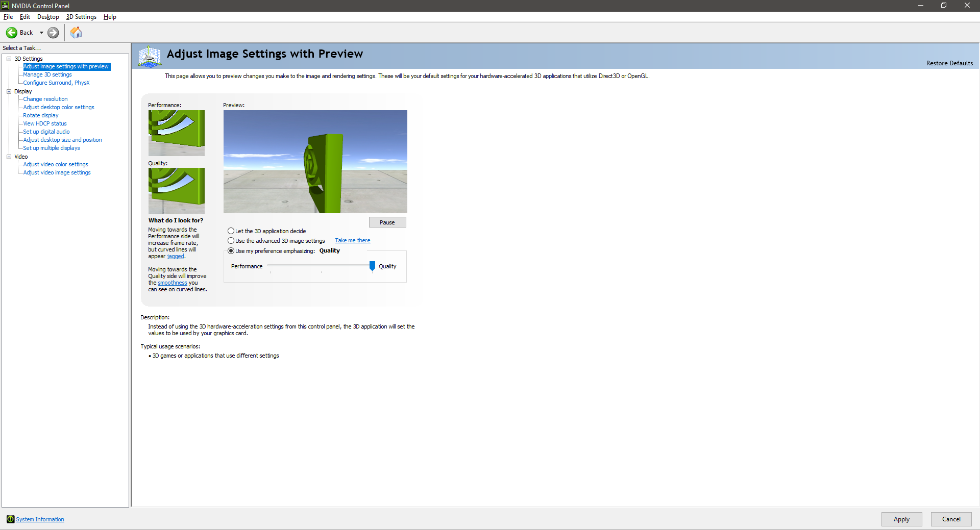Open Adjust desktop color settings
980x530 pixels.
point(59,107)
